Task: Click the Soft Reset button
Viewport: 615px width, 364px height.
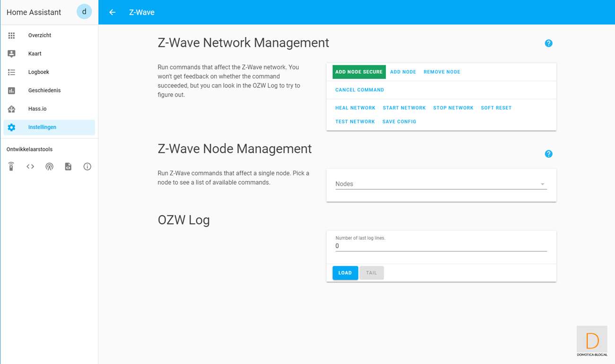Action: tap(496, 108)
